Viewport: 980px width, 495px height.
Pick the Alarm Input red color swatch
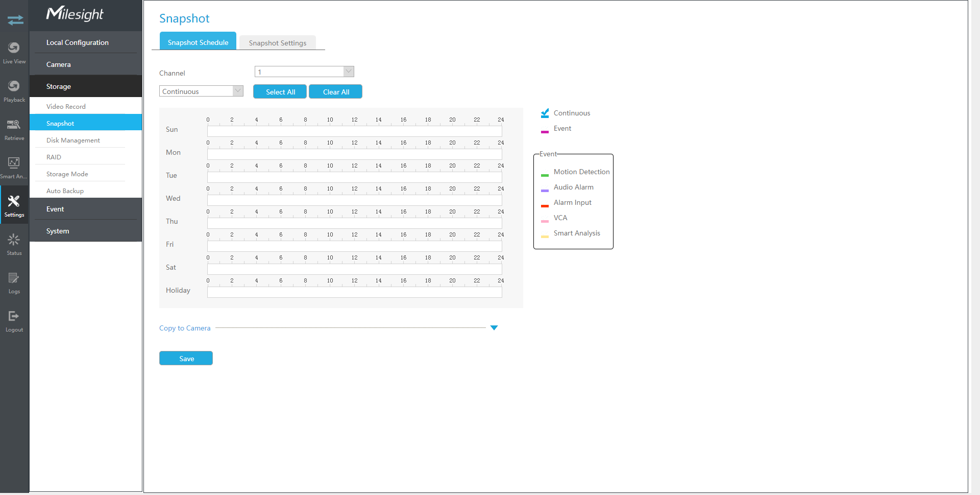click(545, 205)
